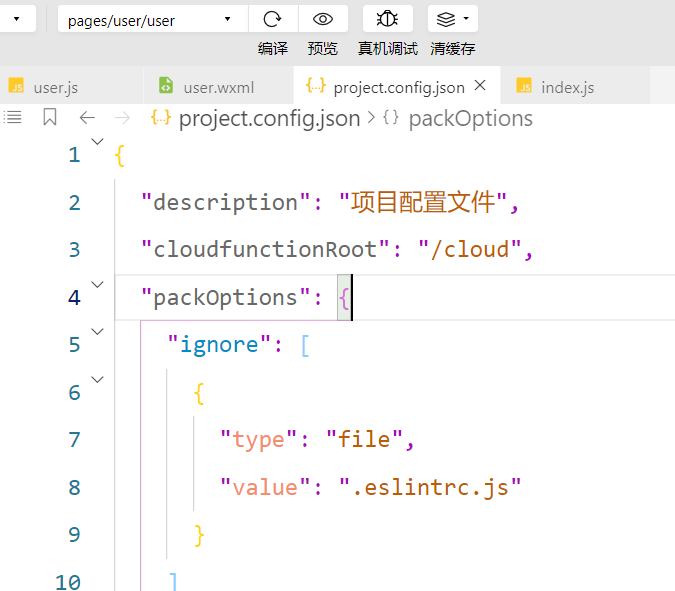Click the "项目配置文件" string value

click(x=423, y=202)
